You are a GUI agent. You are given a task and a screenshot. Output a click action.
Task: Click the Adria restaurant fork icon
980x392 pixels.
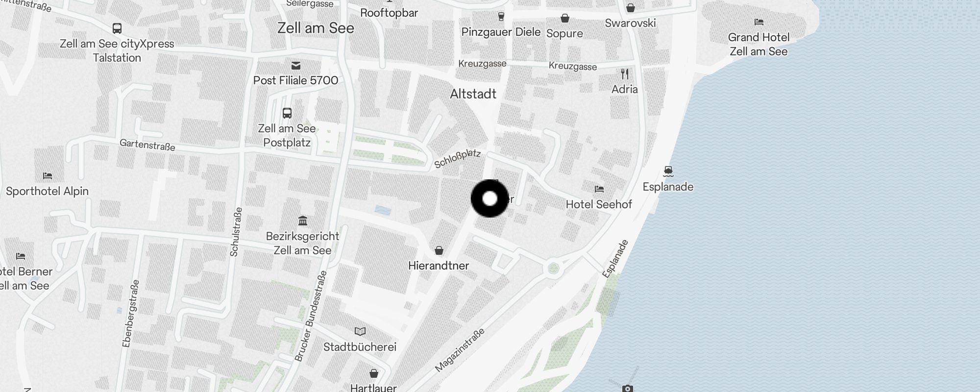[x=624, y=74]
